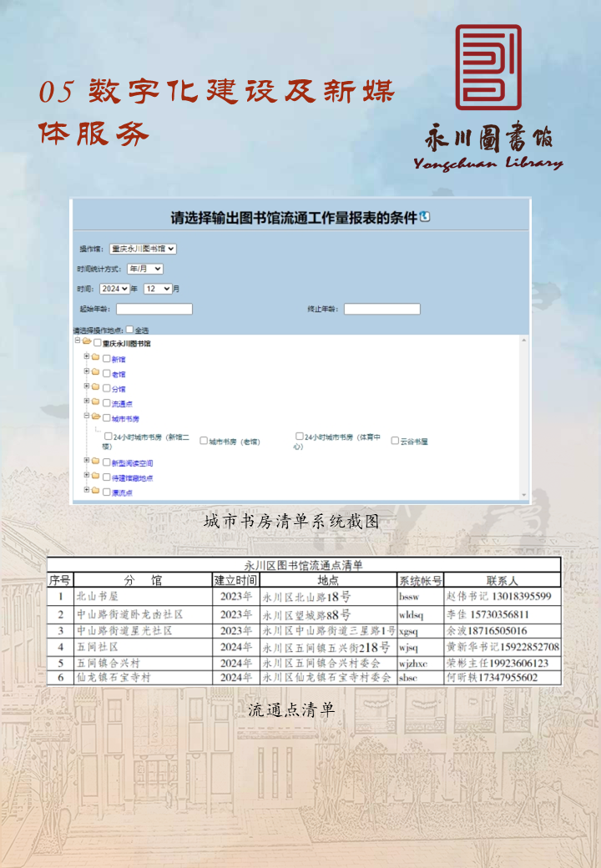Image resolution: width=601 pixels, height=868 pixels.
Task: Open the 分馆 link
Action: coord(119,389)
